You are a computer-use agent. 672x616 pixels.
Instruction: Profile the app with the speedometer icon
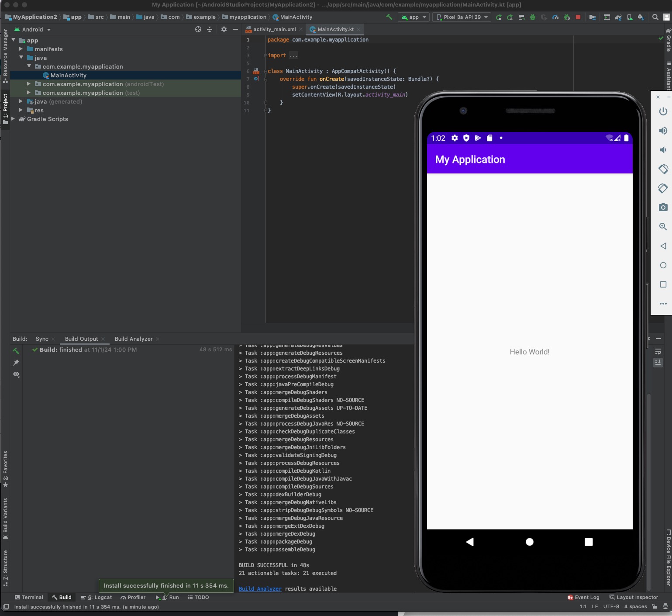click(555, 17)
